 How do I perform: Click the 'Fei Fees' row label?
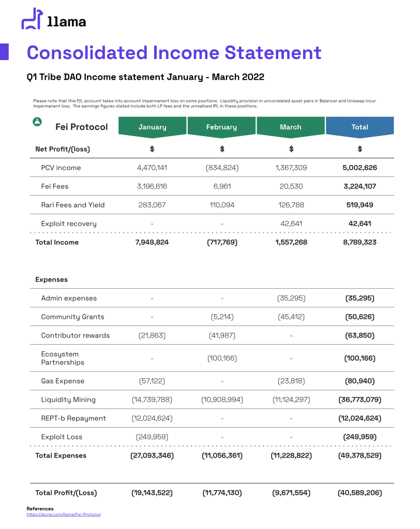pos(55,186)
